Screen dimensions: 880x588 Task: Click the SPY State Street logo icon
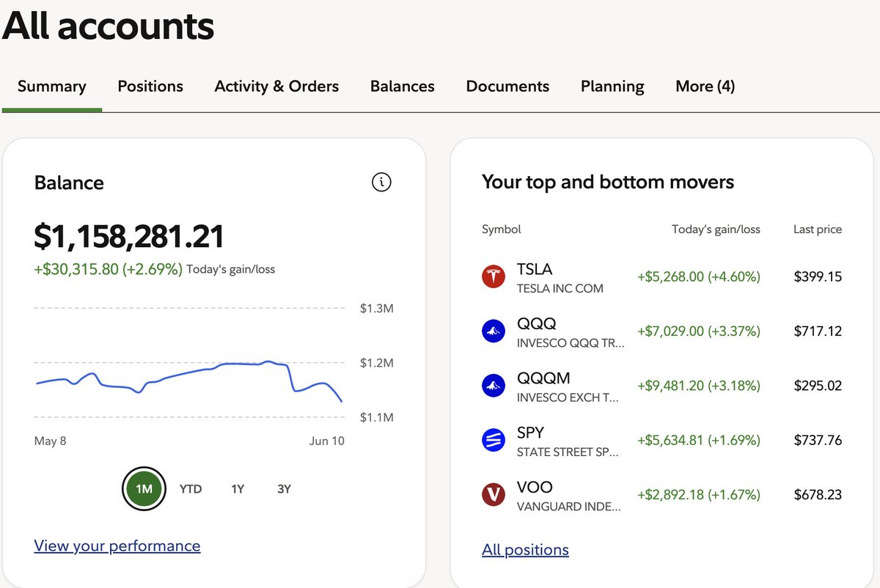click(x=494, y=440)
